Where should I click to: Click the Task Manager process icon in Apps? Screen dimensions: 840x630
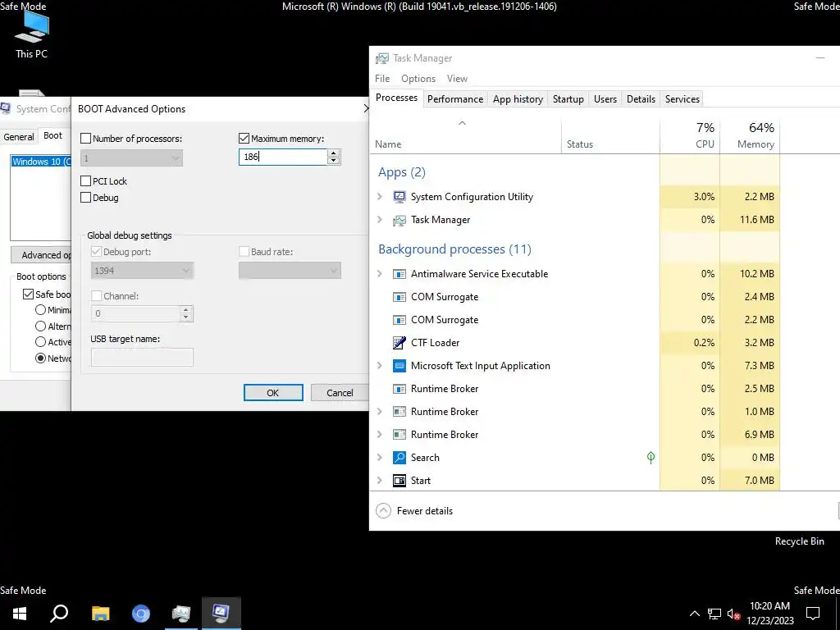tap(399, 220)
